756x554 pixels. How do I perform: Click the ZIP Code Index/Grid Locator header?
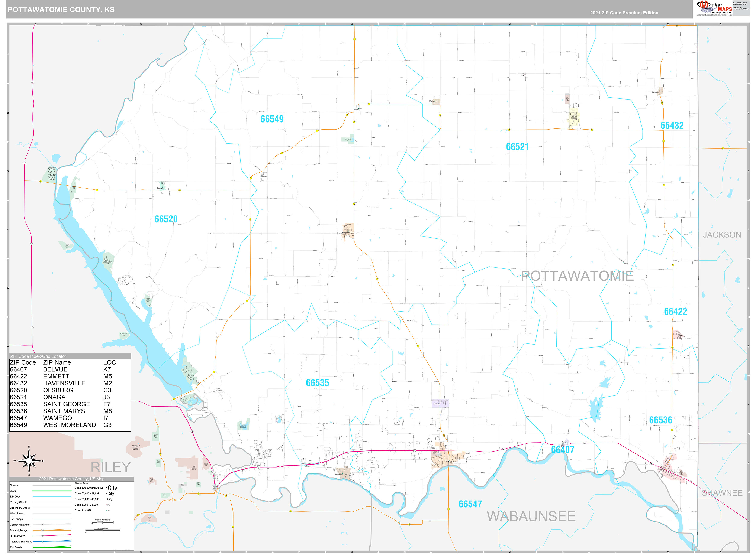pos(38,356)
